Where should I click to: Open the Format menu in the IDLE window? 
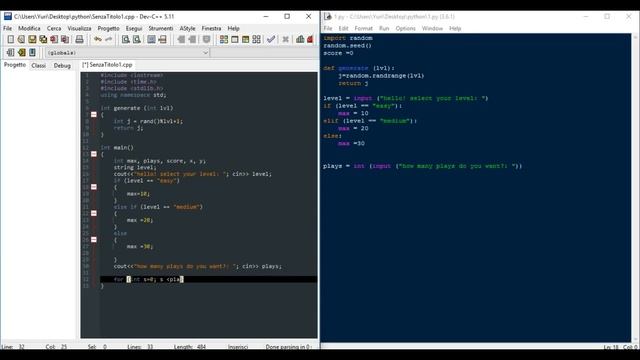click(363, 28)
